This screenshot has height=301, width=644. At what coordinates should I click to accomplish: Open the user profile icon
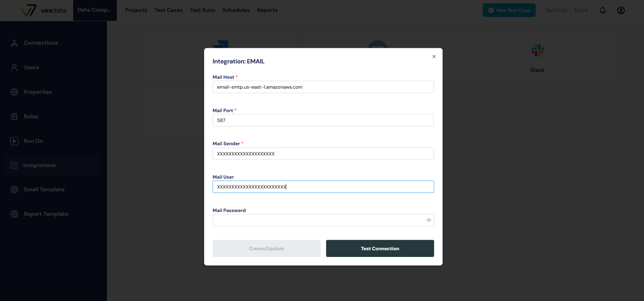pos(621,10)
